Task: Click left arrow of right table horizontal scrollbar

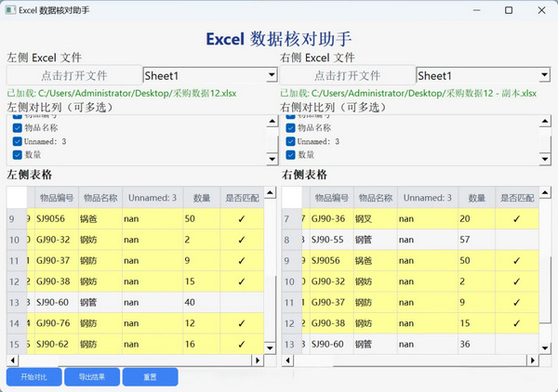Action: click(287, 360)
